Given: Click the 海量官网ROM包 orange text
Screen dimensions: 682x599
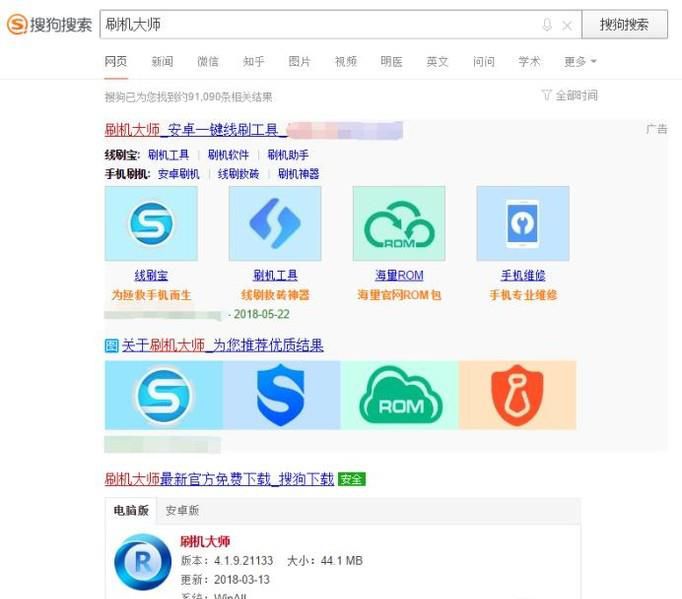Looking at the screenshot, I should [399, 295].
